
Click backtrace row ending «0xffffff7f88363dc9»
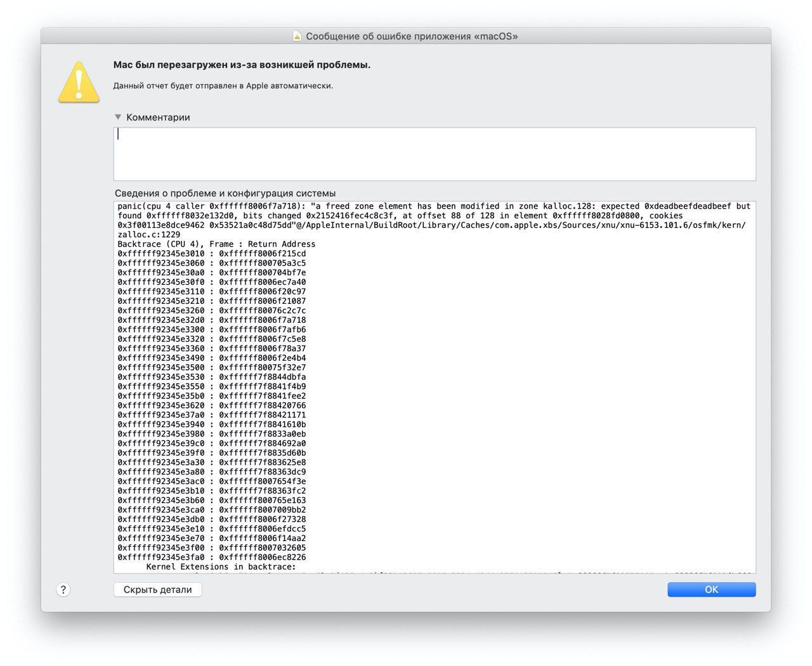212,473
